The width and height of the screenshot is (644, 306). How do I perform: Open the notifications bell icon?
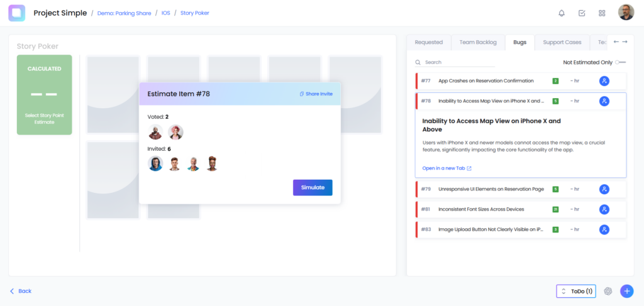pyautogui.click(x=562, y=13)
